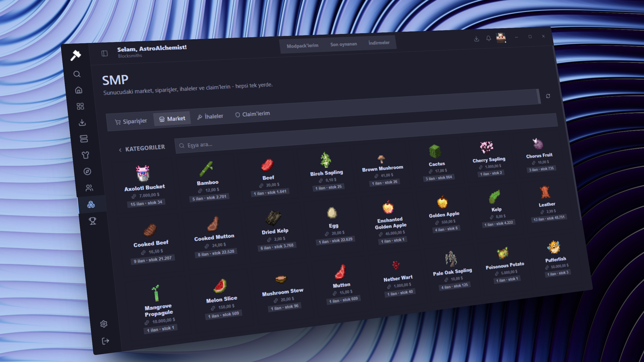Image resolution: width=644 pixels, height=362 pixels.
Task: Open the sidebar grid dashboard icon
Action: point(80,106)
